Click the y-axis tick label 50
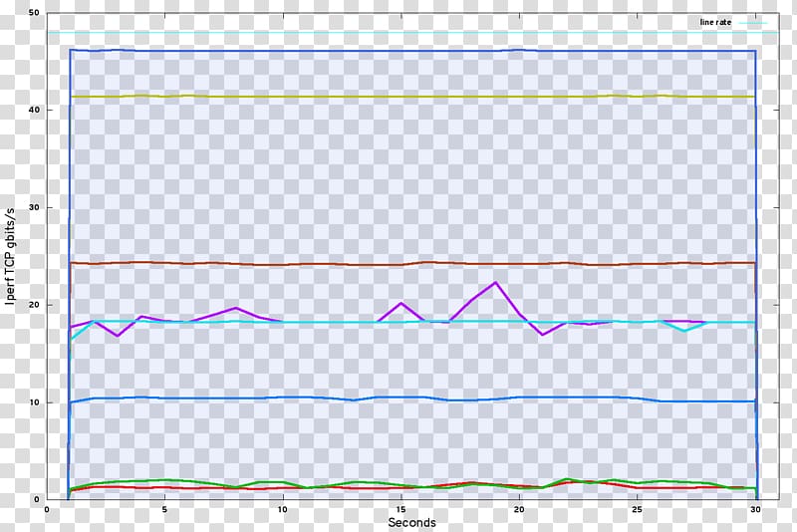The width and height of the screenshot is (797, 532). tap(35, 12)
